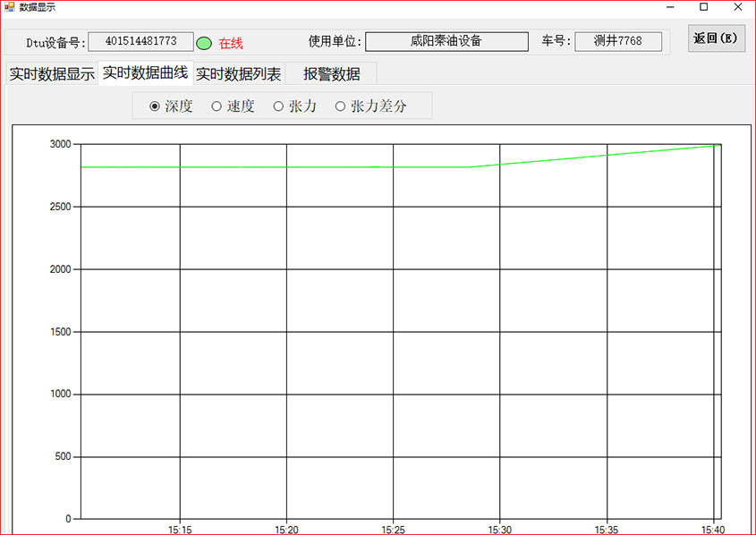Click the DTU device number field 401514481773
Screen dimensions: 756x535
click(x=140, y=40)
